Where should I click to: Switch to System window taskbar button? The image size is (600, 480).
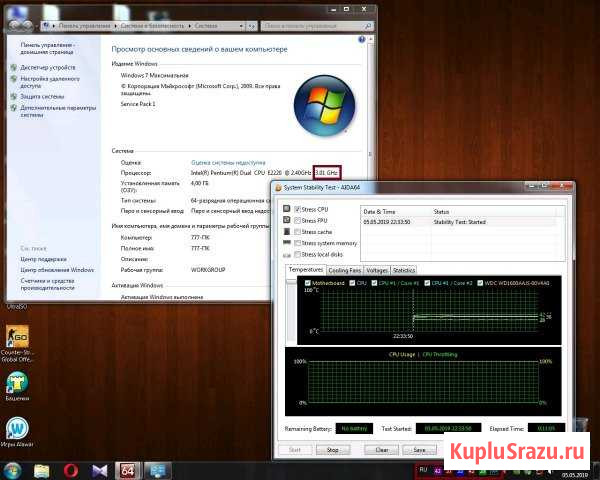click(x=157, y=471)
